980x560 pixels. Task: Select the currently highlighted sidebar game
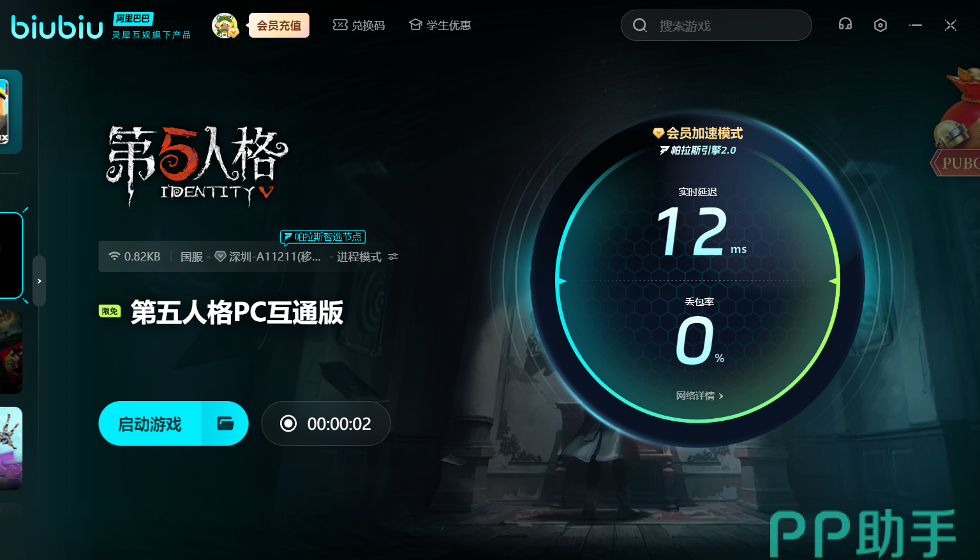pos(11,255)
